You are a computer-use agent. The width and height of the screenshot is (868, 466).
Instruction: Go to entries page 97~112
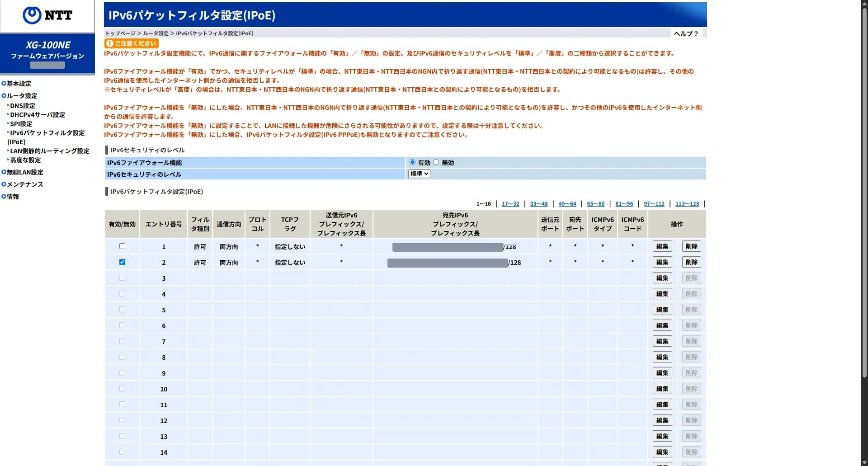(x=654, y=204)
